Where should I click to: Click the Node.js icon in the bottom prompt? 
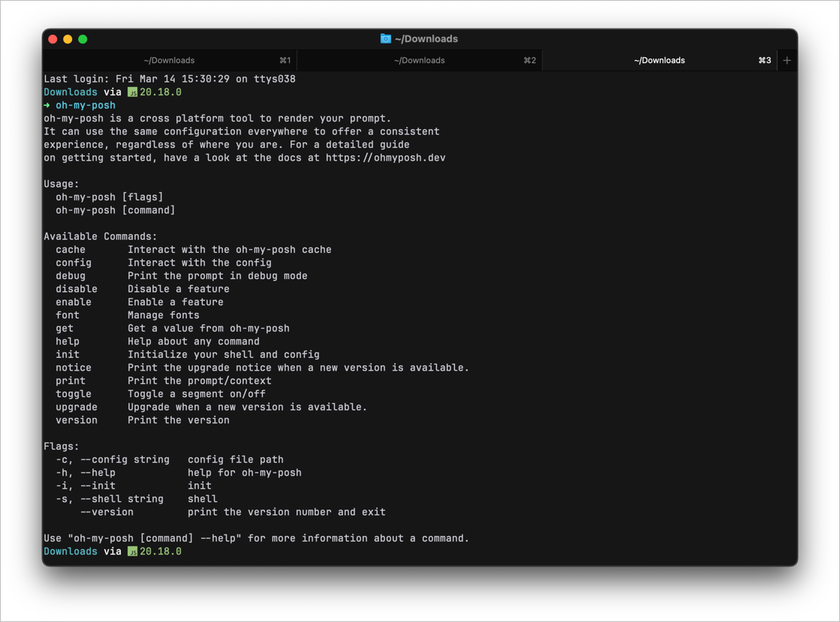pyautogui.click(x=132, y=551)
